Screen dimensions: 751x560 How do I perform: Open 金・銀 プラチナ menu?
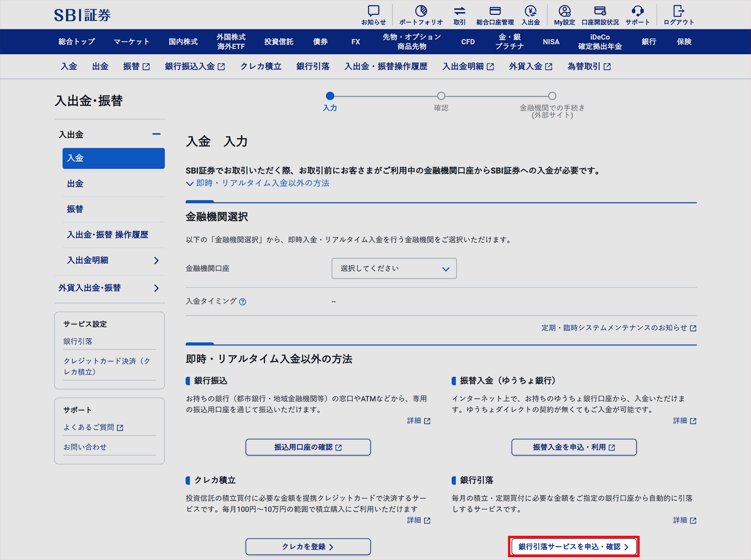(509, 42)
